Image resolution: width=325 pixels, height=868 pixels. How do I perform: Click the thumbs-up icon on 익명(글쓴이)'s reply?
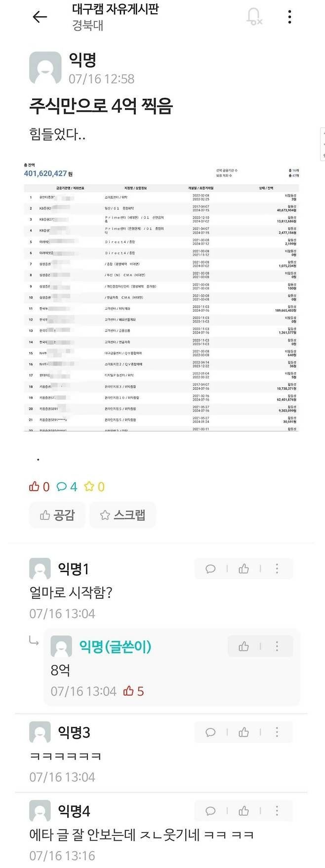[x=243, y=646]
